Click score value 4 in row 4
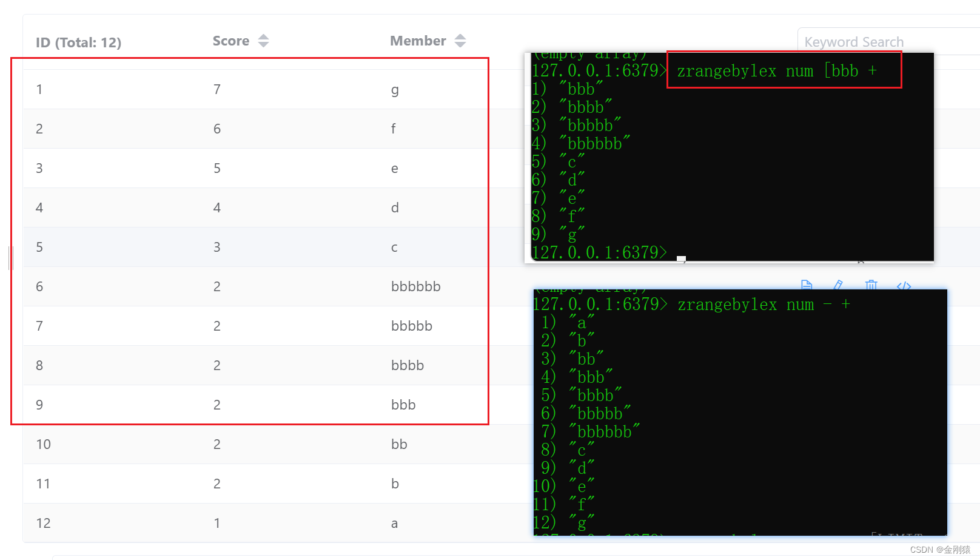The width and height of the screenshot is (980, 560). point(216,207)
